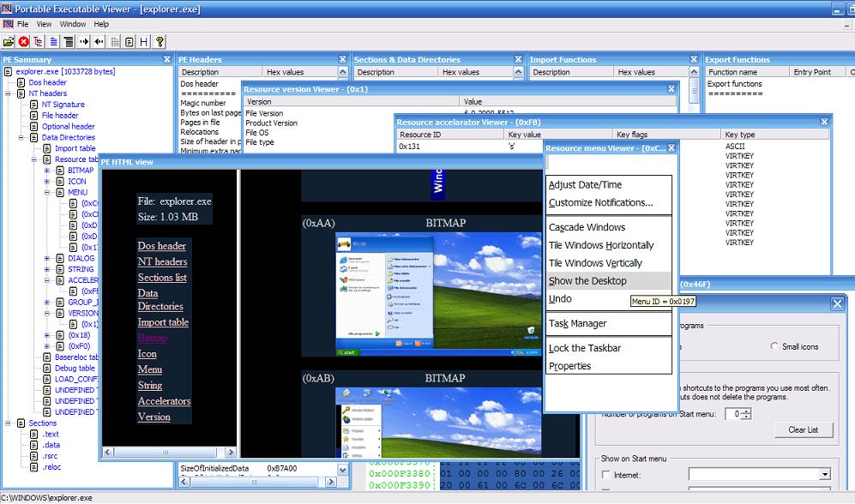The image size is (855, 504).
Task: Click the blue lines list toolbar icon
Action: tap(54, 40)
